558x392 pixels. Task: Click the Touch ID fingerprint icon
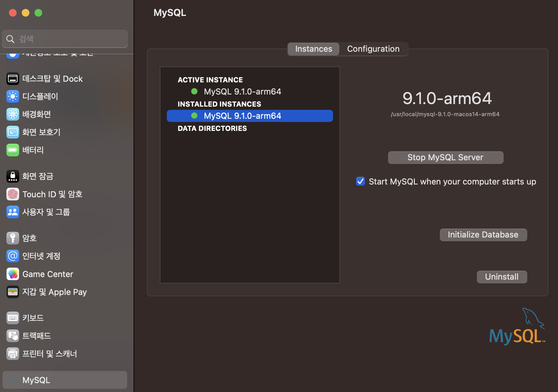tap(13, 194)
